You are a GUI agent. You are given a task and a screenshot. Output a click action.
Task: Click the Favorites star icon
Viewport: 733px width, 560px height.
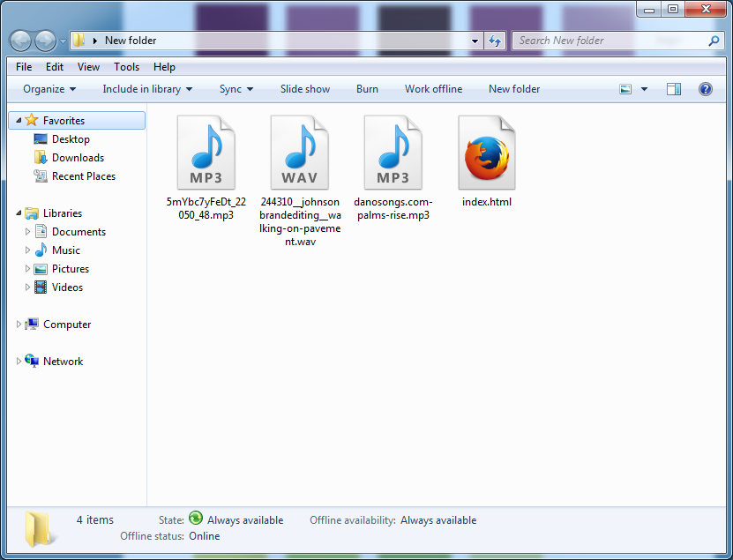tap(32, 120)
